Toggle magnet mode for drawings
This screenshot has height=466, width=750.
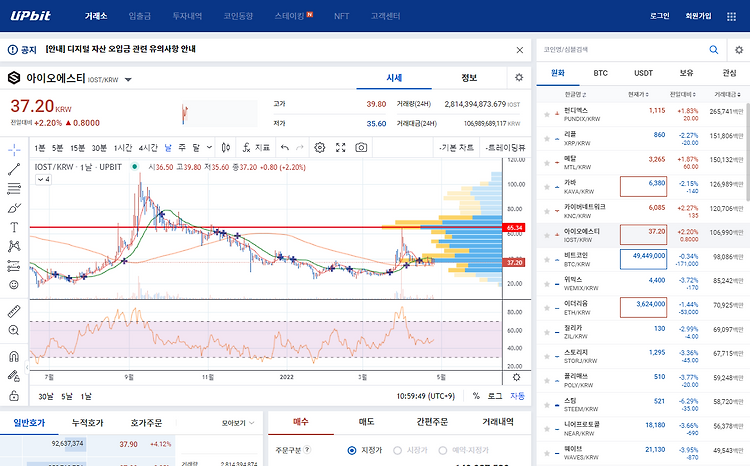click(x=14, y=357)
